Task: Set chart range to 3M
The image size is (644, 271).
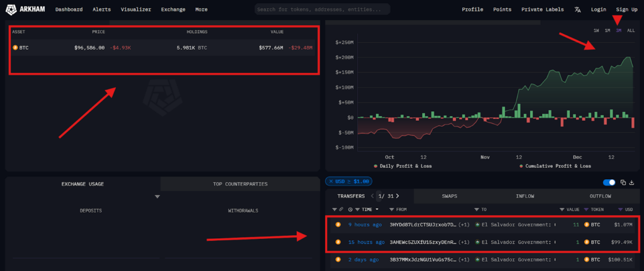Action: click(x=618, y=31)
